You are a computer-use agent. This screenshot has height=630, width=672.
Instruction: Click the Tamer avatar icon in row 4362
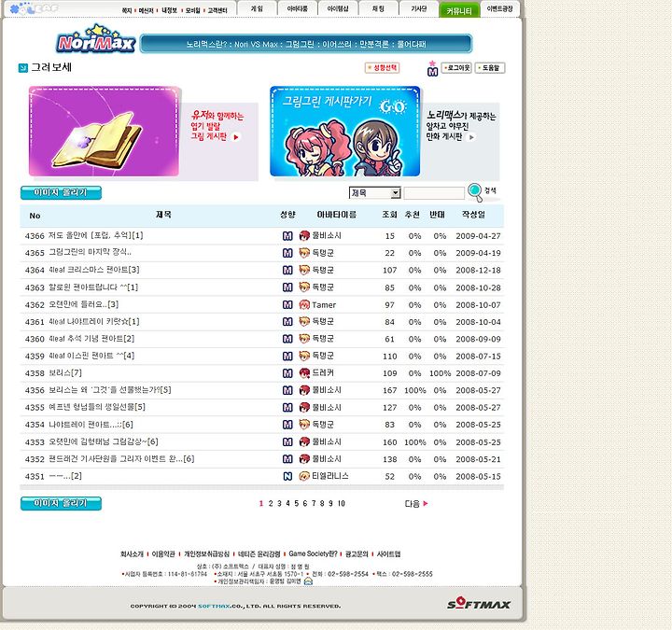coord(304,304)
